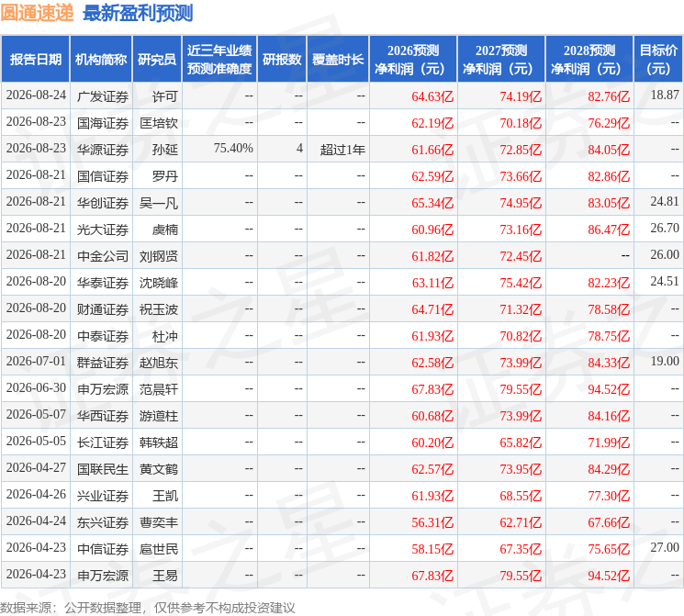The height and width of the screenshot is (616, 684).
Task: Click the 研究员 column header
Action: click(157, 60)
